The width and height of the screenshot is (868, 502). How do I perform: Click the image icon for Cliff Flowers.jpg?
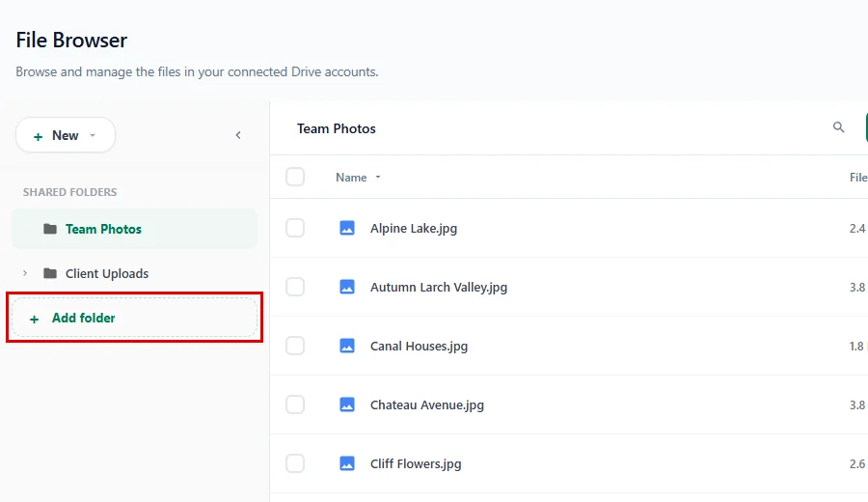point(347,463)
